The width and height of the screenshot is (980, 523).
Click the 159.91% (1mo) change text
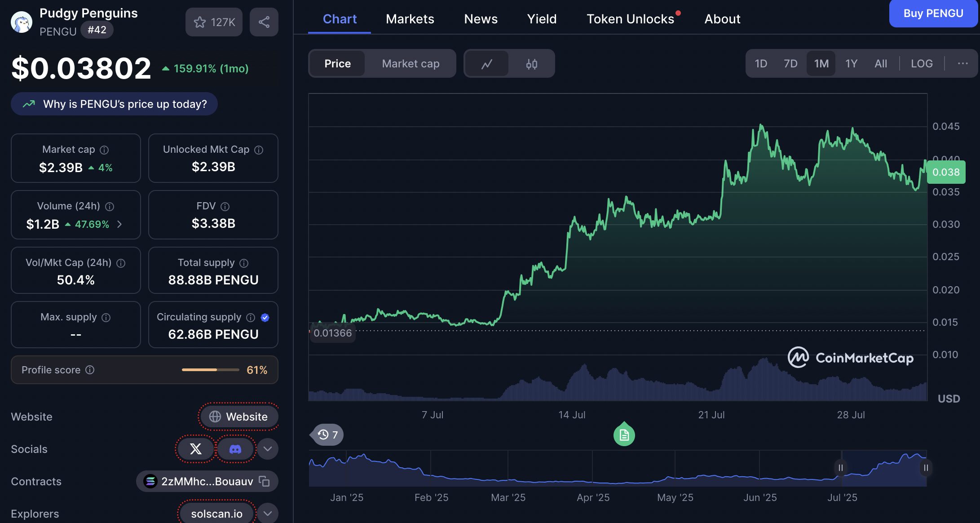tap(206, 68)
